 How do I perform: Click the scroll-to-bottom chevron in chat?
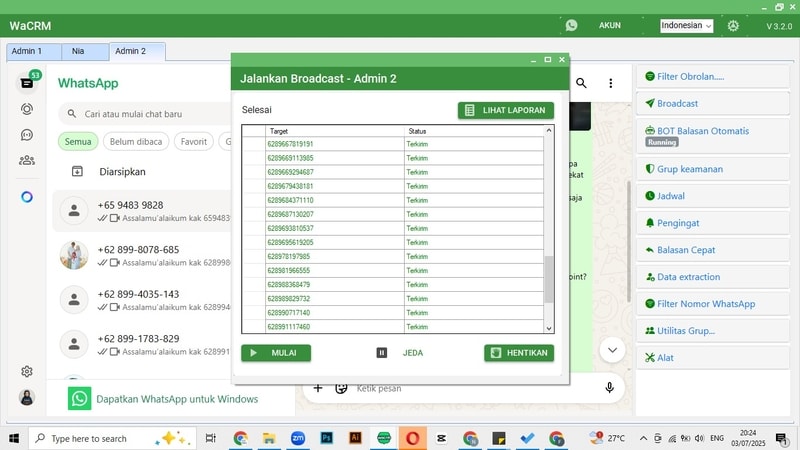[x=612, y=350]
